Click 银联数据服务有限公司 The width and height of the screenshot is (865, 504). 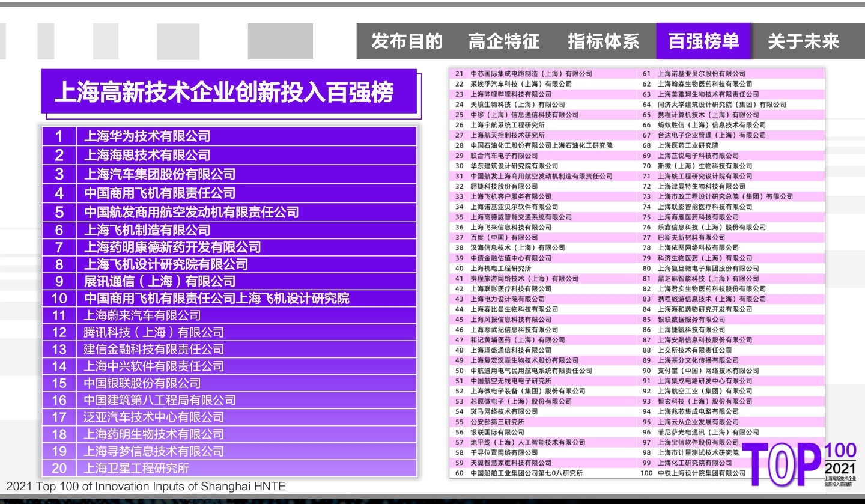[691, 319]
